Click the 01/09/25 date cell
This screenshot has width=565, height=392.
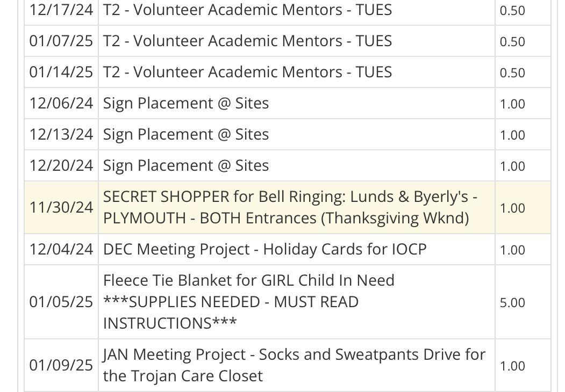pos(61,366)
